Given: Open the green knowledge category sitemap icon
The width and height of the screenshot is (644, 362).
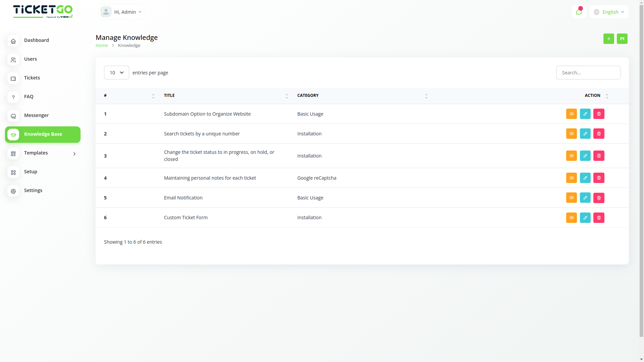Looking at the screenshot, I should (622, 39).
